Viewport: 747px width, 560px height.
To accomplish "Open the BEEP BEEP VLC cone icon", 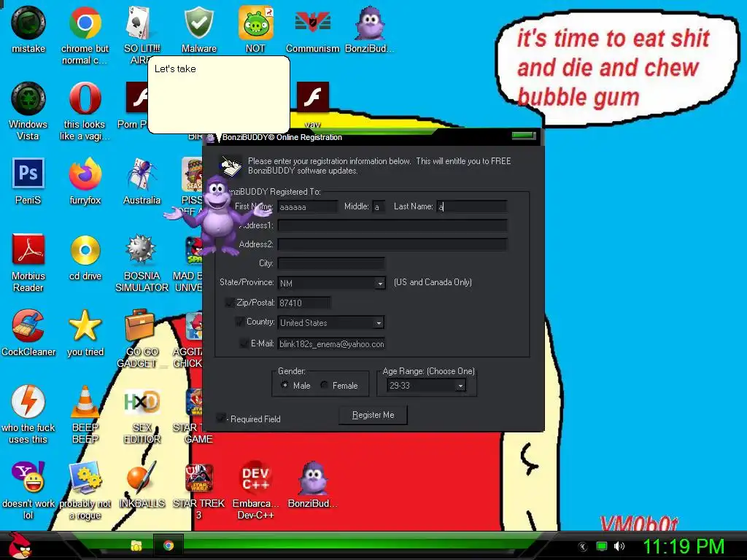I will click(x=85, y=414).
